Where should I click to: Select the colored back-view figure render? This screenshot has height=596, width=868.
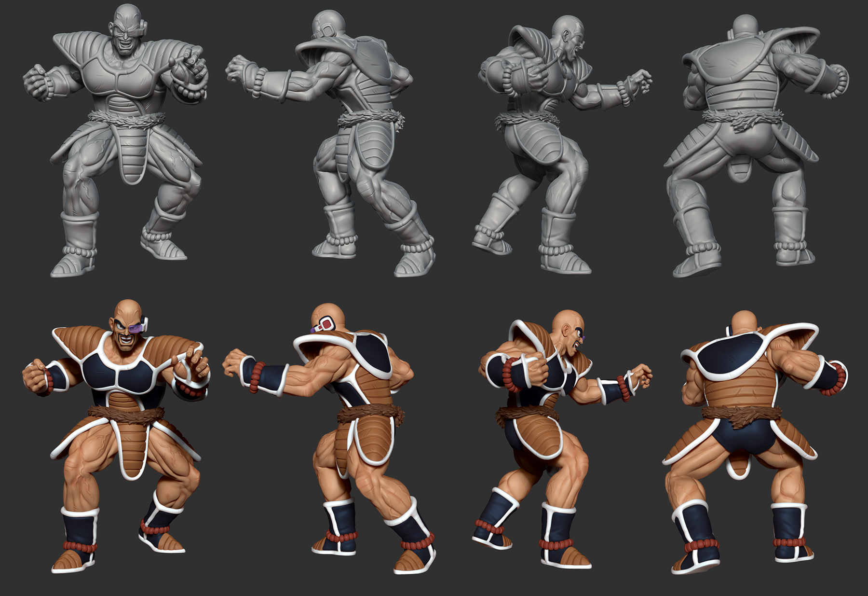tap(755, 442)
